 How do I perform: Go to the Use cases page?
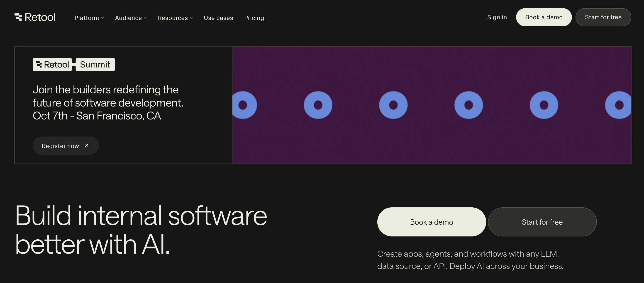[x=218, y=18]
